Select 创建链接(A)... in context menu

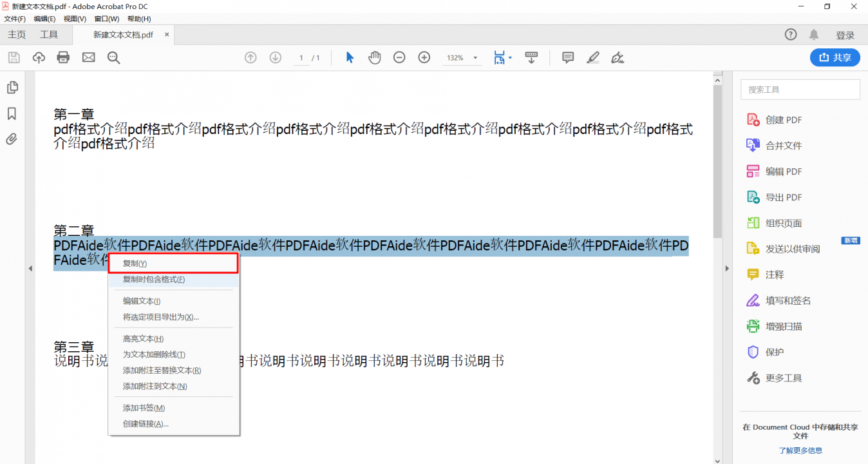tap(174, 424)
